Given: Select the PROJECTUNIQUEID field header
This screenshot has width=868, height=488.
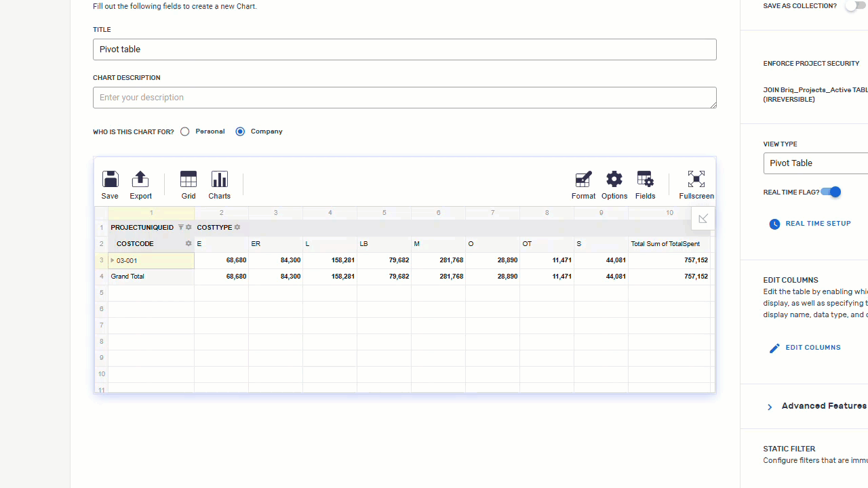Looking at the screenshot, I should click(x=142, y=228).
